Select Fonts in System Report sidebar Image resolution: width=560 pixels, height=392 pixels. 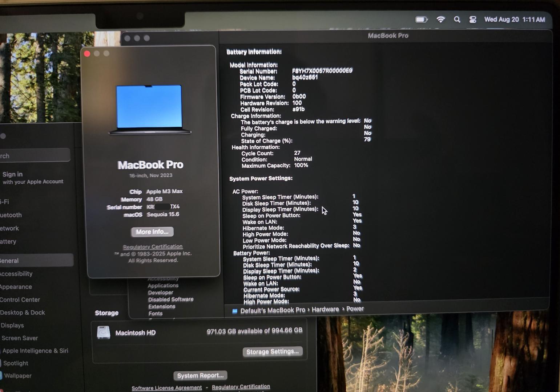[156, 313]
